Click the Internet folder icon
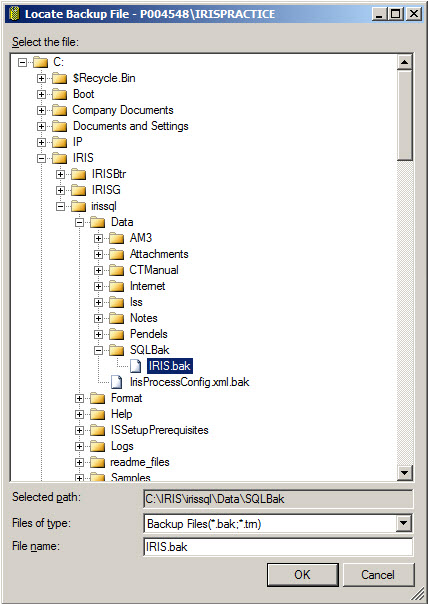428x604 pixels. pyautogui.click(x=116, y=286)
